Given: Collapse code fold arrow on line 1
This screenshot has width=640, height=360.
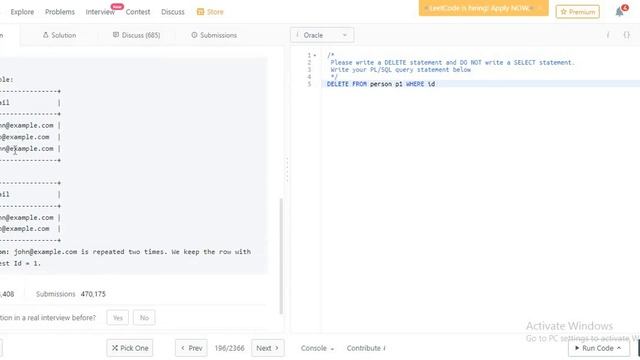Looking at the screenshot, I should pyautogui.click(x=315, y=55).
